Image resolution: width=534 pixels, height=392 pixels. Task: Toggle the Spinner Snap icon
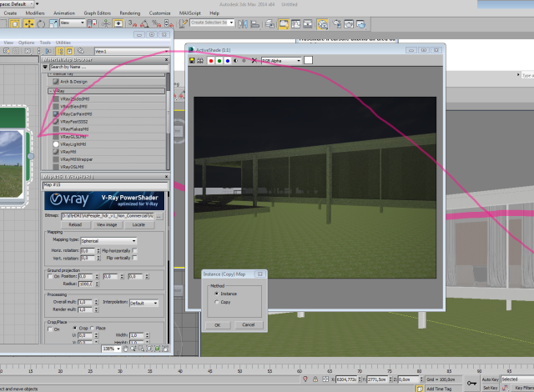point(169,23)
